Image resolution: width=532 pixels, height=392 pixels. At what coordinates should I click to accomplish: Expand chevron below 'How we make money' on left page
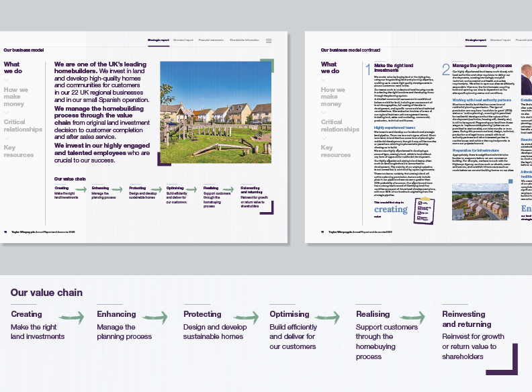point(8,111)
